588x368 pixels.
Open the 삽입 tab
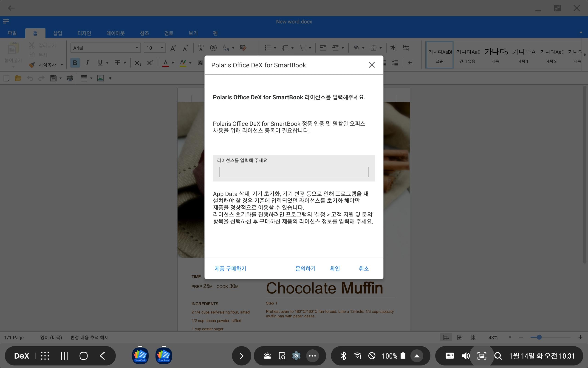click(x=58, y=33)
